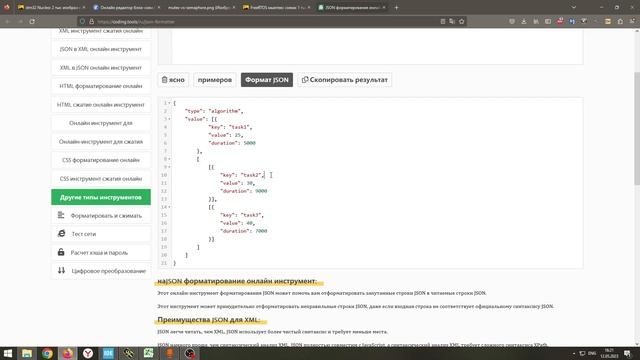The image size is (640, 360).
Task: Show hidden tray icons with the arrow
Action: click(574, 353)
